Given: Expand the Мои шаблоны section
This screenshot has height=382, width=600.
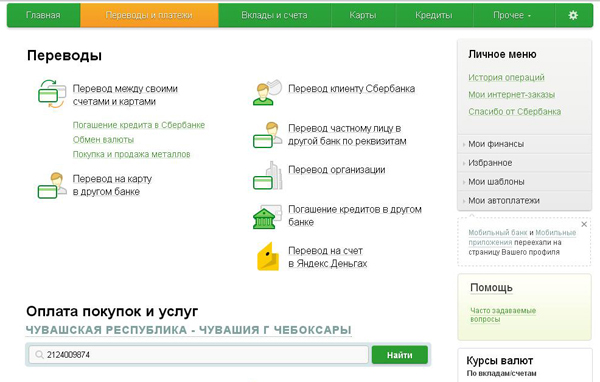Looking at the screenshot, I should coord(524,181).
